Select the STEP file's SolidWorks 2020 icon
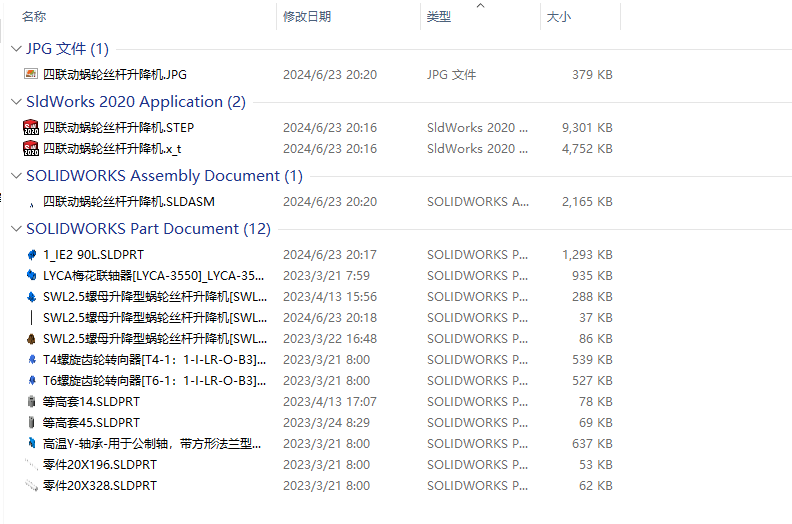Viewport: 792px width, 524px height. click(x=31, y=127)
